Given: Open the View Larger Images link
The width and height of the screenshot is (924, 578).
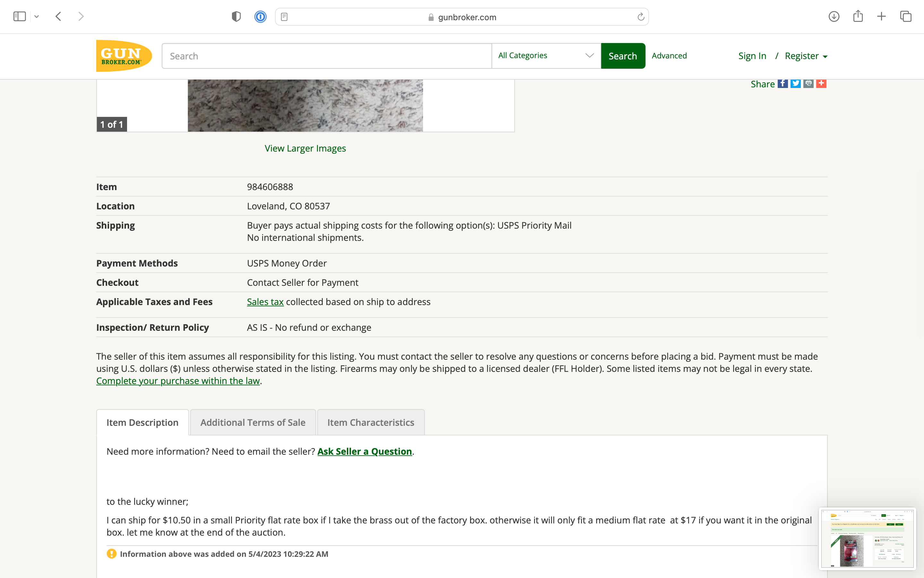Looking at the screenshot, I should (x=305, y=148).
